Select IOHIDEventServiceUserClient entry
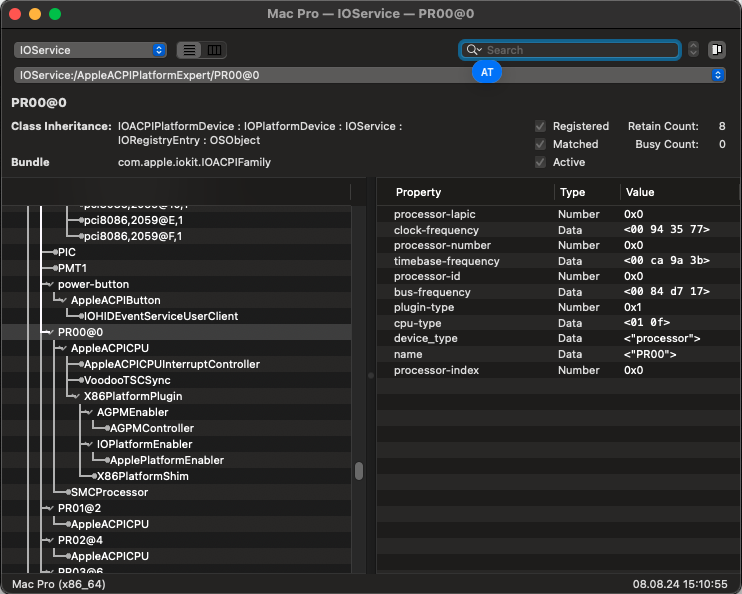This screenshot has width=742, height=594. 161,316
